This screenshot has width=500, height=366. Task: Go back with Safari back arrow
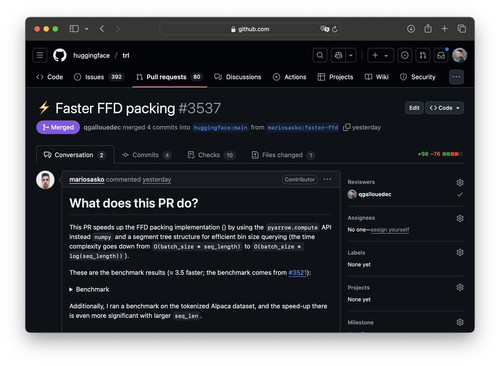[x=102, y=29]
